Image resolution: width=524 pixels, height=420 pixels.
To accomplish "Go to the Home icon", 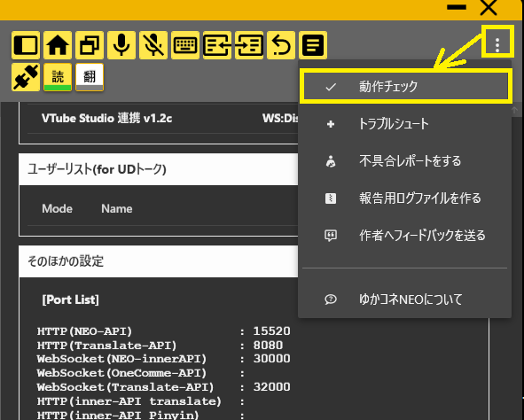I will point(58,45).
